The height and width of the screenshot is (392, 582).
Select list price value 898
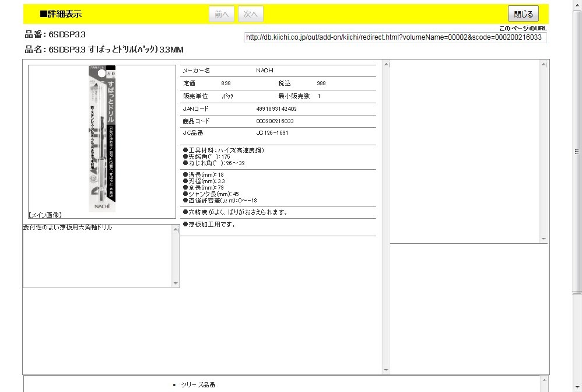(226, 83)
